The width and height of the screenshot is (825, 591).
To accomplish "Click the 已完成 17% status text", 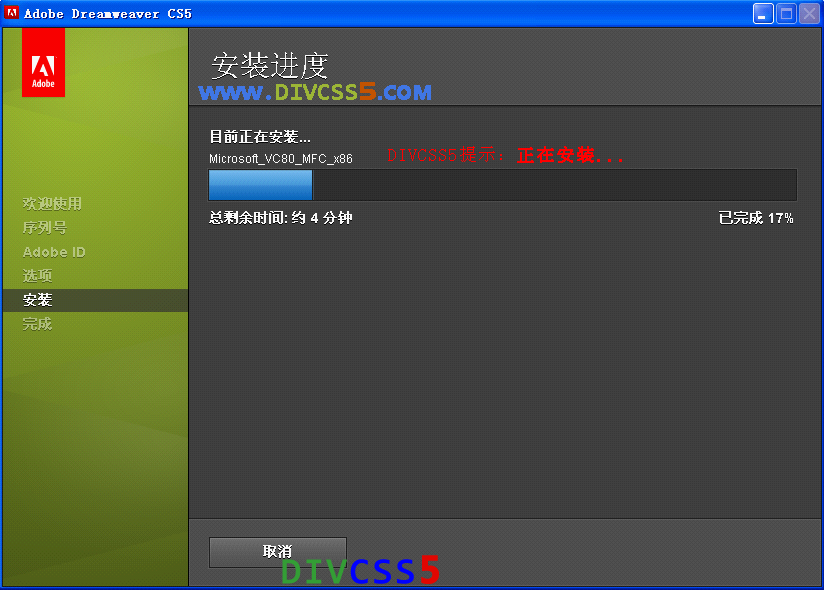I will 756,218.
